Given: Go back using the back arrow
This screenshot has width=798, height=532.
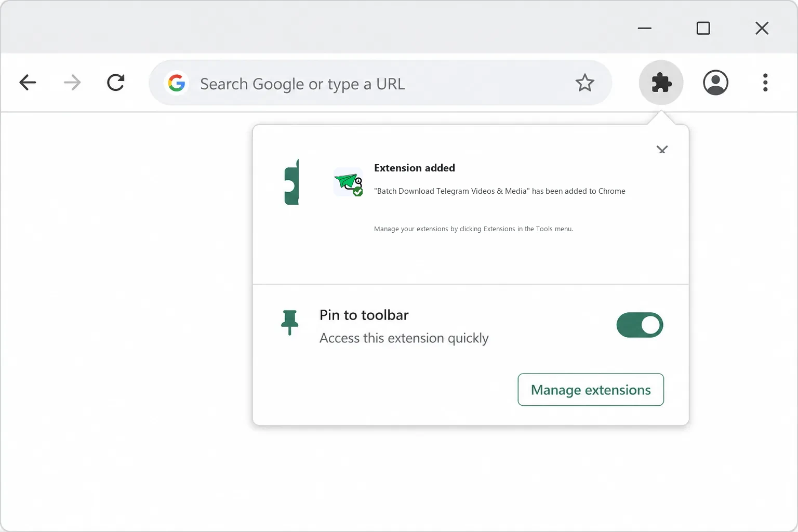Looking at the screenshot, I should 28,83.
